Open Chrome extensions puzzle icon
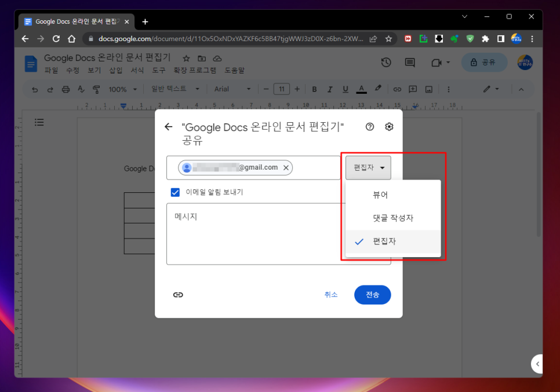This screenshot has width=560, height=392. pos(485,39)
